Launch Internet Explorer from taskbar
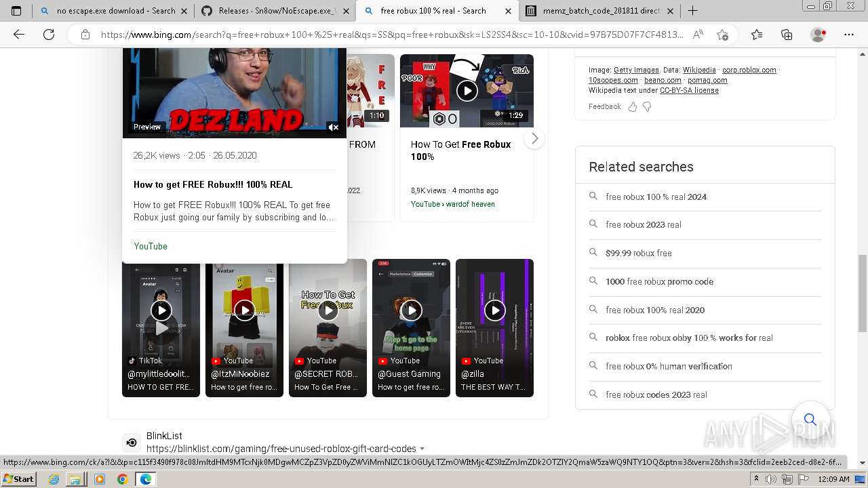Viewport: 868px width, 488px height. point(54,479)
